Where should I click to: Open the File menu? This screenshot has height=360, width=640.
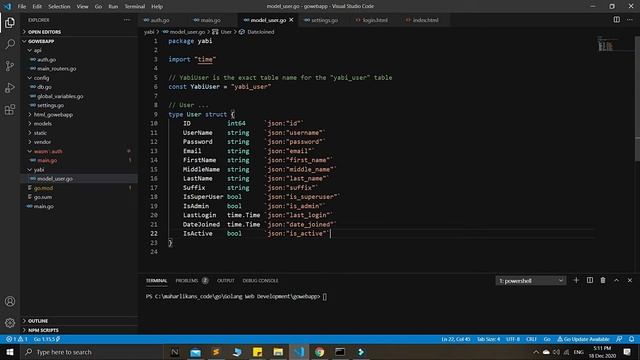point(22,7)
